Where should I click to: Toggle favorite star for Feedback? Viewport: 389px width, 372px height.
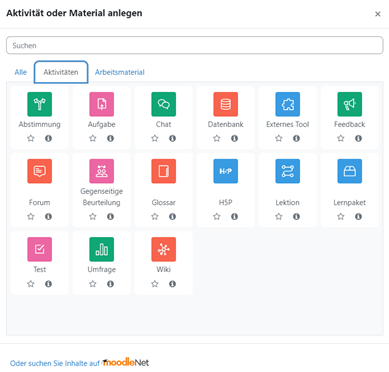coord(341,138)
